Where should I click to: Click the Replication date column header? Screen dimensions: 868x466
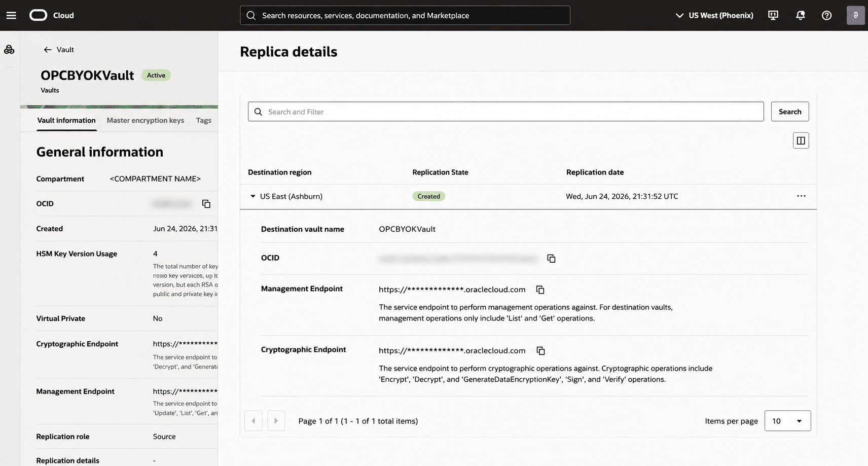click(x=595, y=172)
